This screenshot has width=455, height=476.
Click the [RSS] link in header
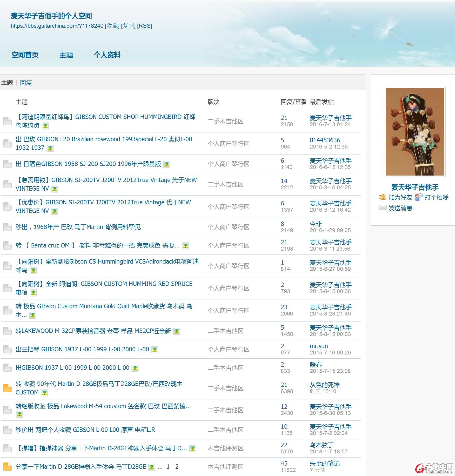[x=145, y=26]
